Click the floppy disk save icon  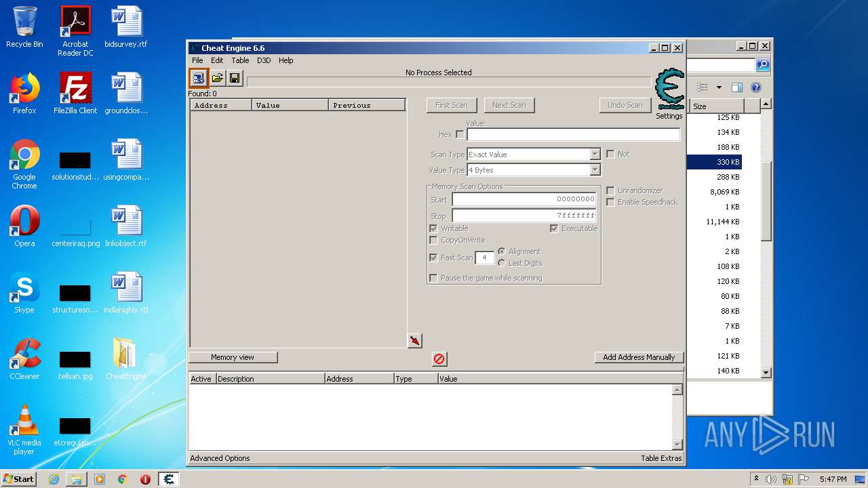point(235,78)
